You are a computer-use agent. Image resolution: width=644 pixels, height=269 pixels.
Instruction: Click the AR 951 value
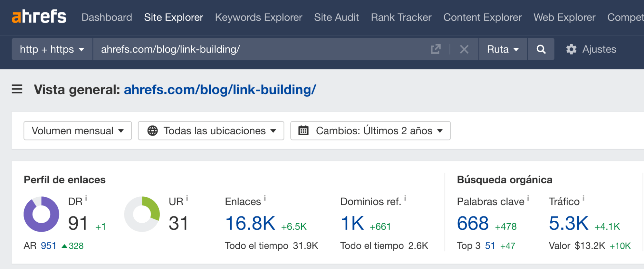click(49, 246)
